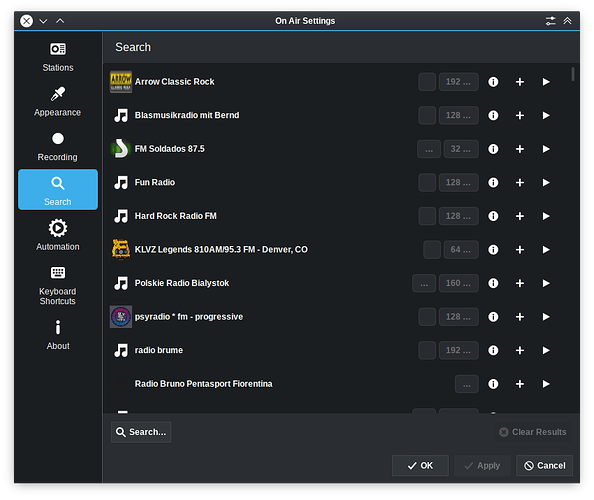The height and width of the screenshot is (500, 594).
Task: Click the 160 bitrate tag on Polskie Radio
Action: (x=458, y=283)
